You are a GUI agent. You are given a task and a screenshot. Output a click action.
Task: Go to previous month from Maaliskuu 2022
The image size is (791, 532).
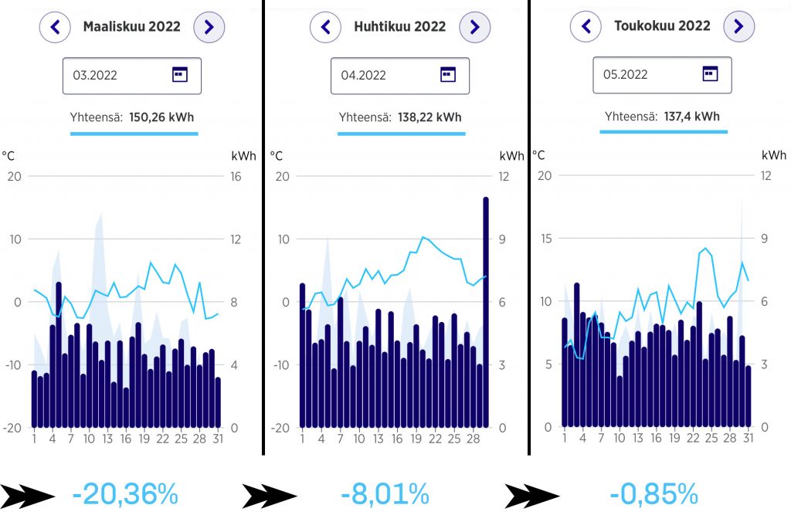pos(55,27)
